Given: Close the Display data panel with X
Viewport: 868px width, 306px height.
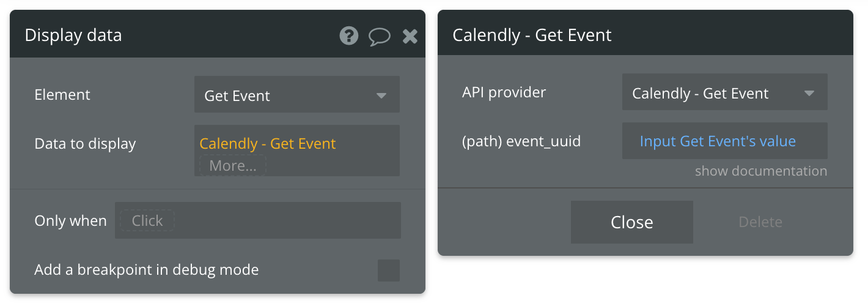Looking at the screenshot, I should pos(410,37).
